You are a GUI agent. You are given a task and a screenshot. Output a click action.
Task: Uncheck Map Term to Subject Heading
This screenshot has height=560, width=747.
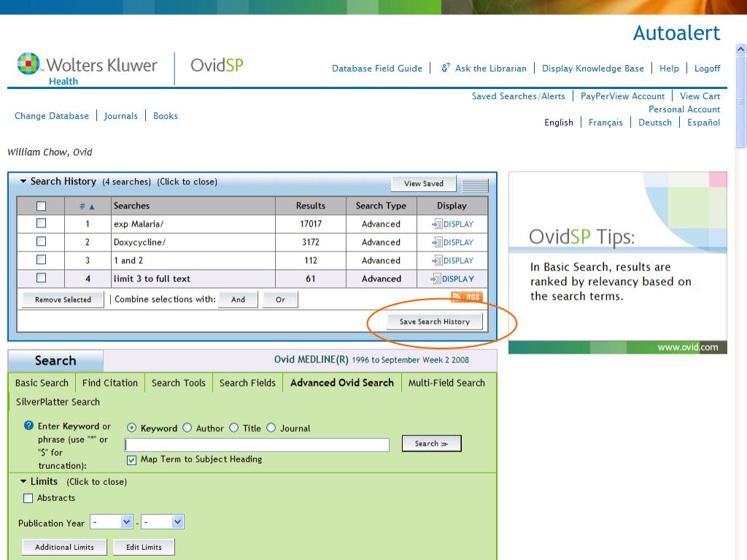point(131,460)
